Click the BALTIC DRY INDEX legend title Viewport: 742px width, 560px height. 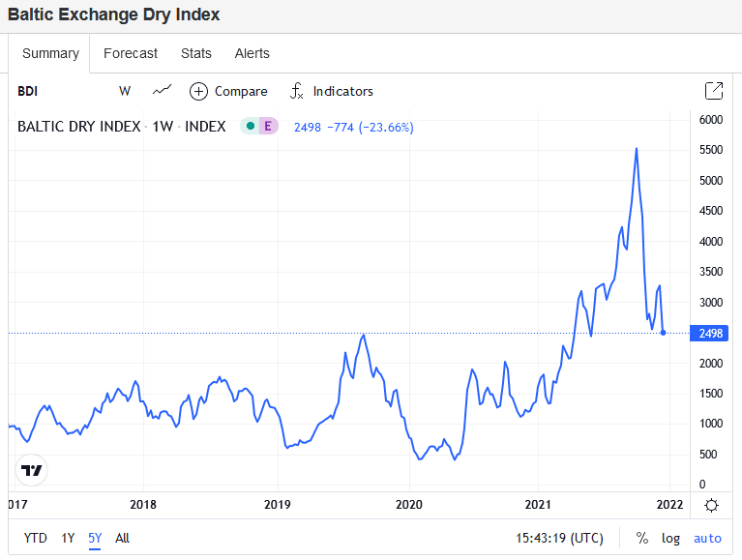tap(79, 127)
